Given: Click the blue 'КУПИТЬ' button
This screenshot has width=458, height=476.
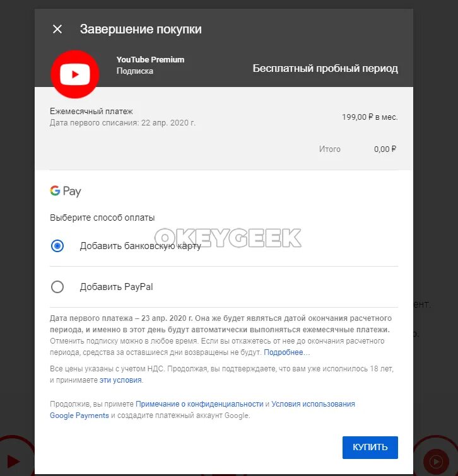Looking at the screenshot, I should point(370,447).
